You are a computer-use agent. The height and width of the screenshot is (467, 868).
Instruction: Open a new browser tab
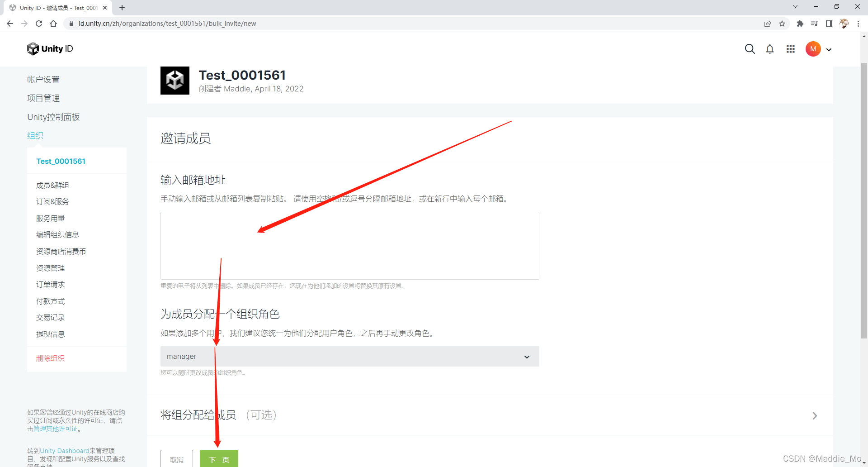[x=122, y=8]
